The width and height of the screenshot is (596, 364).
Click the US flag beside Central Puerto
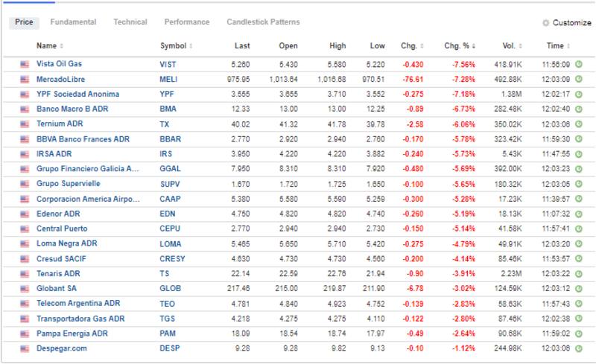click(24, 229)
